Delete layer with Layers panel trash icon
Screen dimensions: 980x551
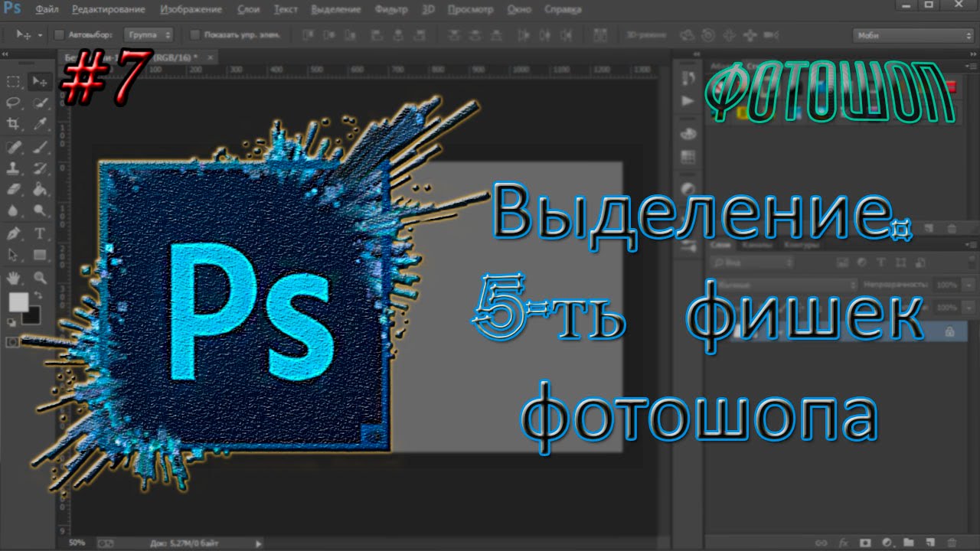[x=952, y=543]
